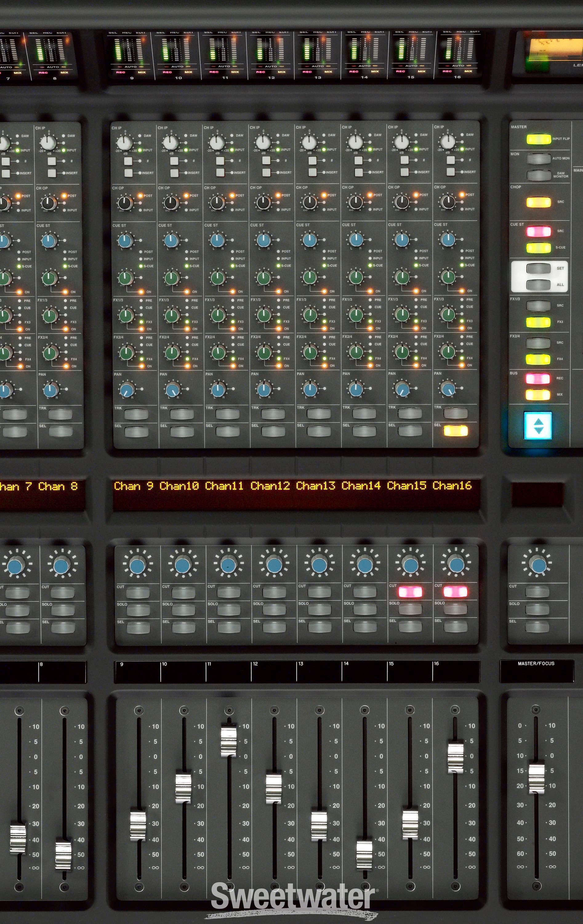Mute master strip with its CUT button
The height and width of the screenshot is (924, 583).
coord(537,592)
